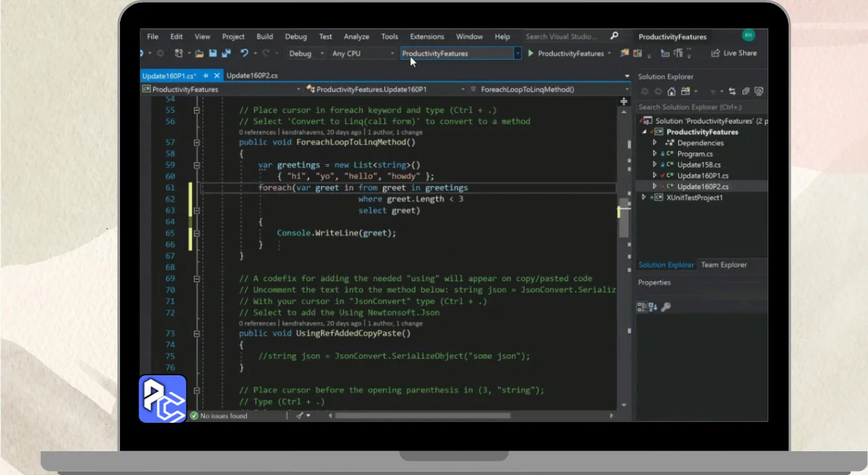Collapse the ForeachLoopToLinqMethod code block
The height and width of the screenshot is (475, 868).
(x=197, y=142)
